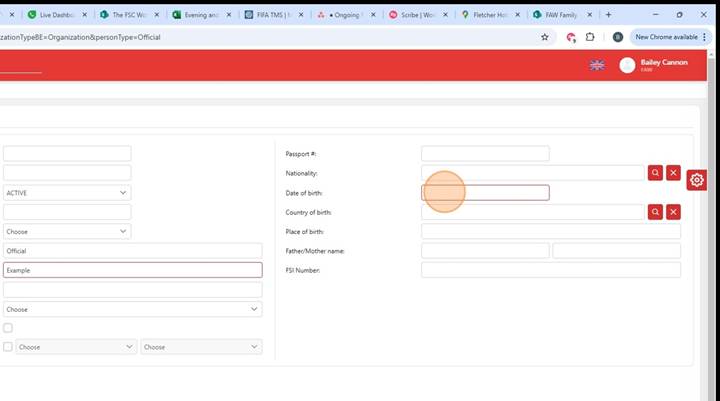Open the red settings gear panel
The image size is (720, 401).
pos(697,180)
